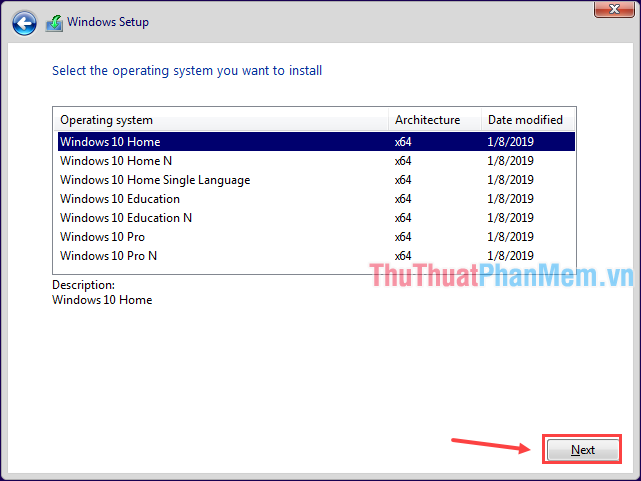Sort by Date modified column header

click(x=528, y=120)
